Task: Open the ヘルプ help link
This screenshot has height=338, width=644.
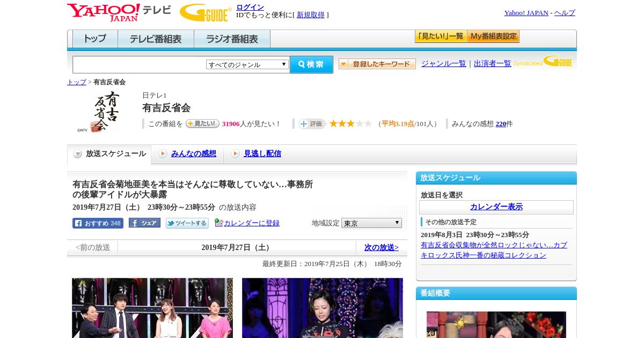Action: (565, 13)
